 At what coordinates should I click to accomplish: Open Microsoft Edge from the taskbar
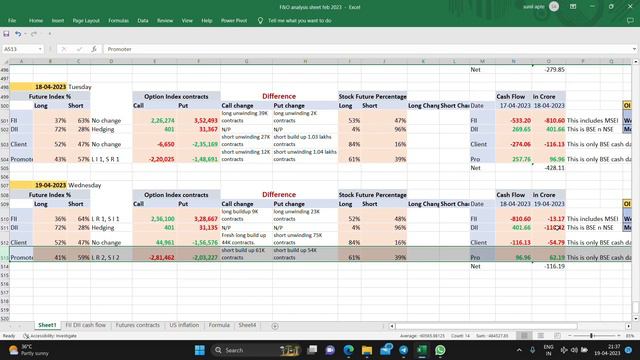(x=349, y=350)
